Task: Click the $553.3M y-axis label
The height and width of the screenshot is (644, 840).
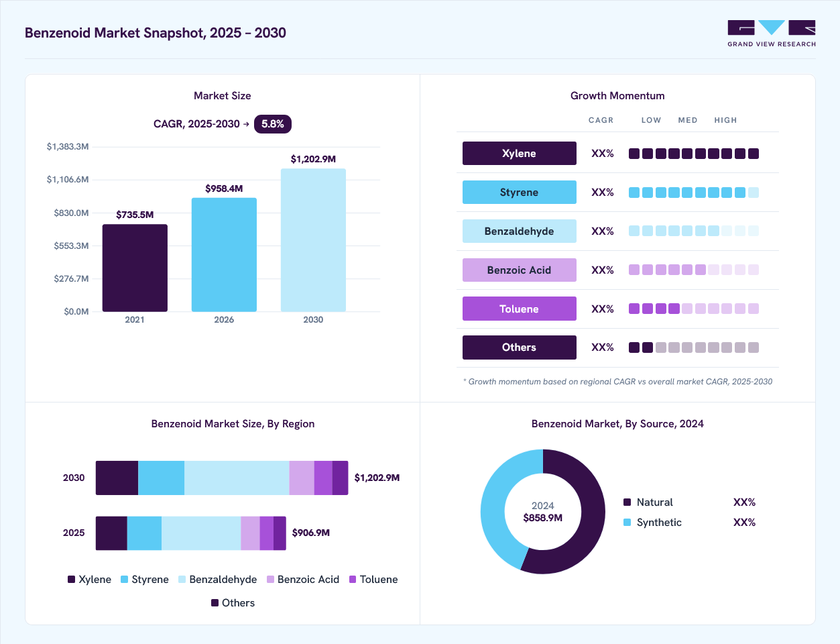Action: click(71, 246)
